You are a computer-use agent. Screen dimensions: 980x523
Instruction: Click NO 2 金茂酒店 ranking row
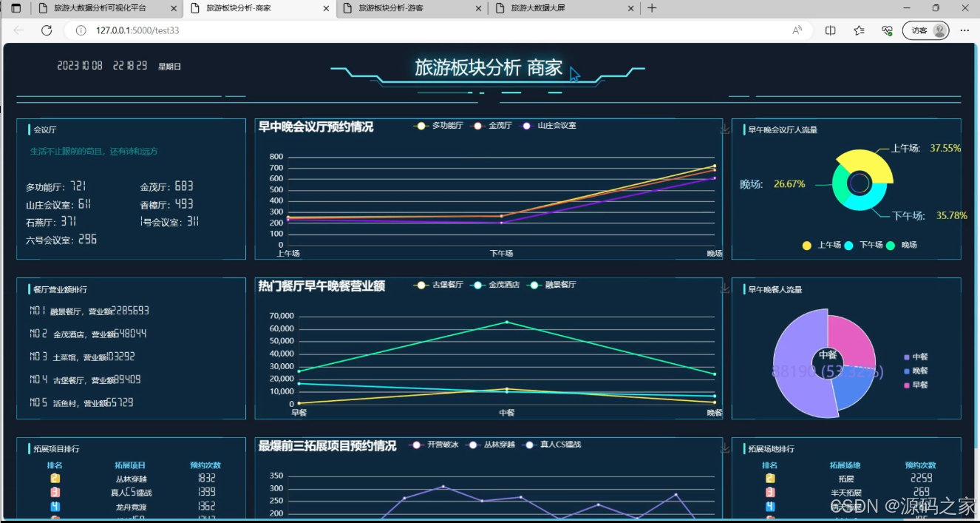[88, 334]
